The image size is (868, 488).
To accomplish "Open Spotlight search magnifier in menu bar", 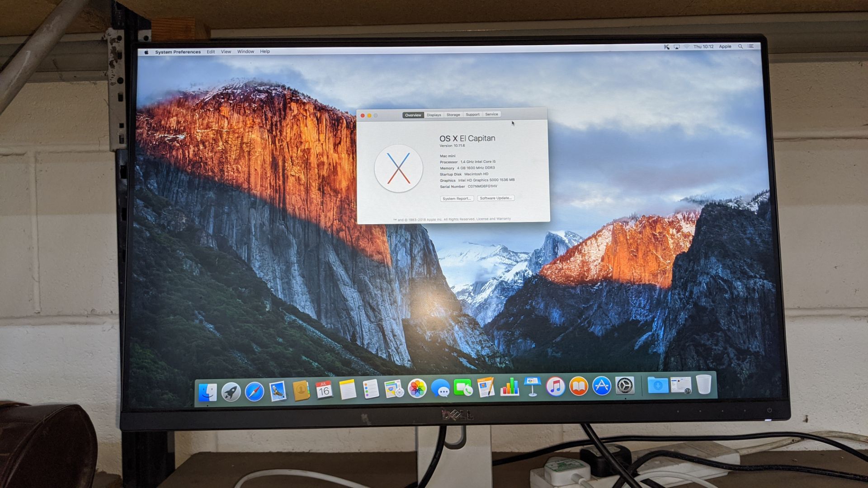I will pos(741,47).
